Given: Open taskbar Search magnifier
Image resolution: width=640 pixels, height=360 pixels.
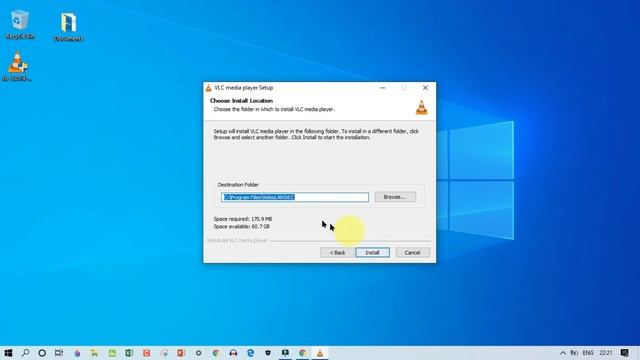Looking at the screenshot, I should coord(25,353).
